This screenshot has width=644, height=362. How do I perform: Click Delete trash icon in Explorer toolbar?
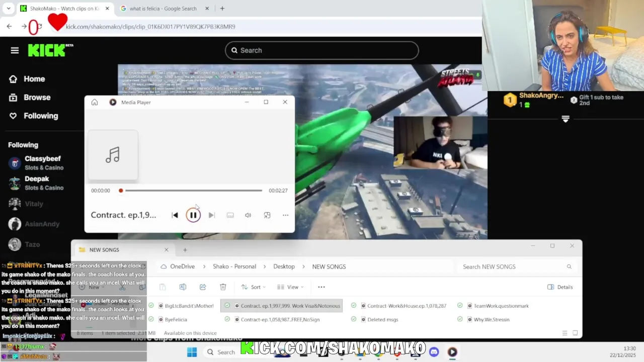click(x=223, y=287)
